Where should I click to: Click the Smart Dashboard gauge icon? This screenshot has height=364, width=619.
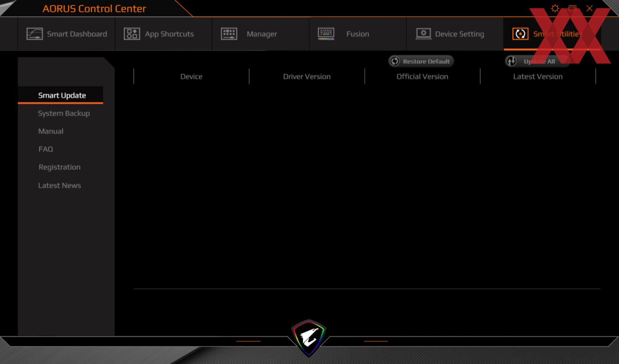point(35,34)
